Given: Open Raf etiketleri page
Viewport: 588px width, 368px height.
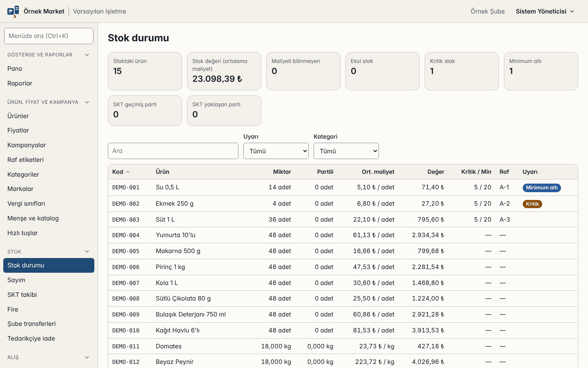Looking at the screenshot, I should click(49, 160).
